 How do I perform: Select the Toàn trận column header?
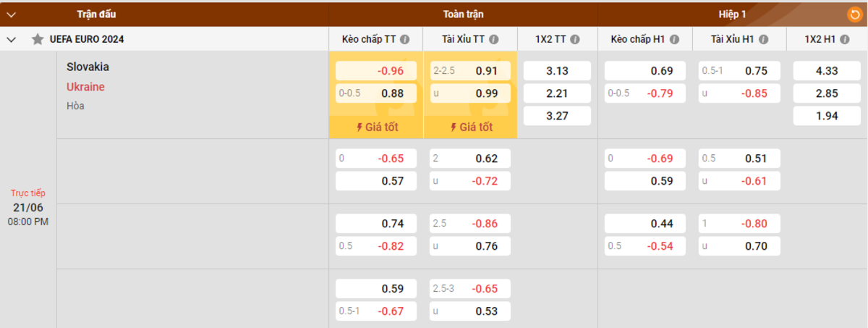(x=463, y=14)
